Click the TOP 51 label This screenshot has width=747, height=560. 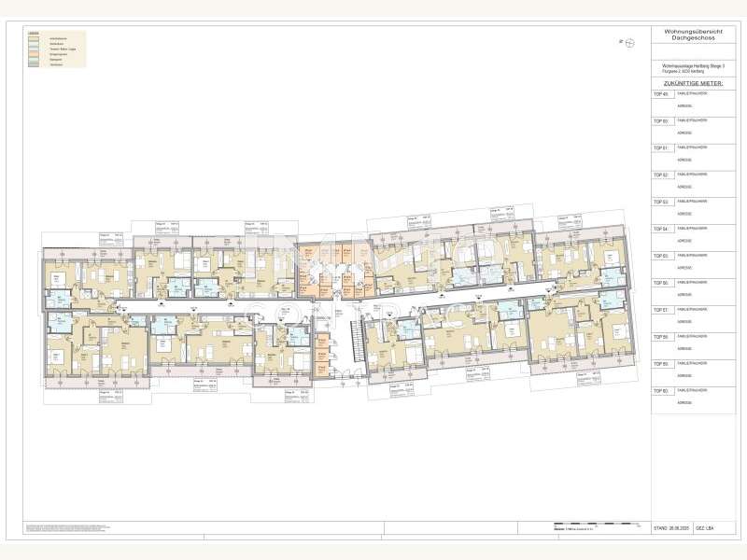click(661, 148)
